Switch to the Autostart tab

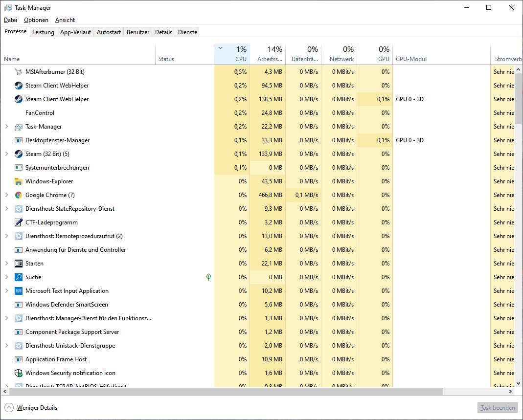tap(109, 32)
